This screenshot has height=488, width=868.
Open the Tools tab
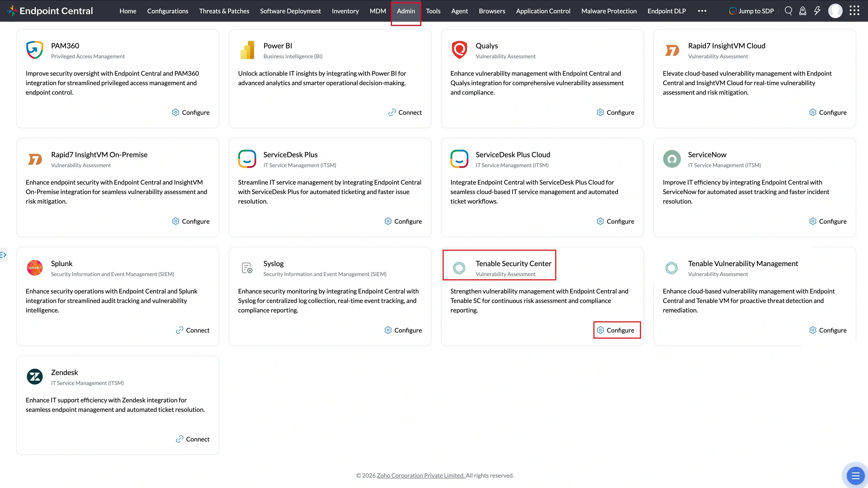433,11
